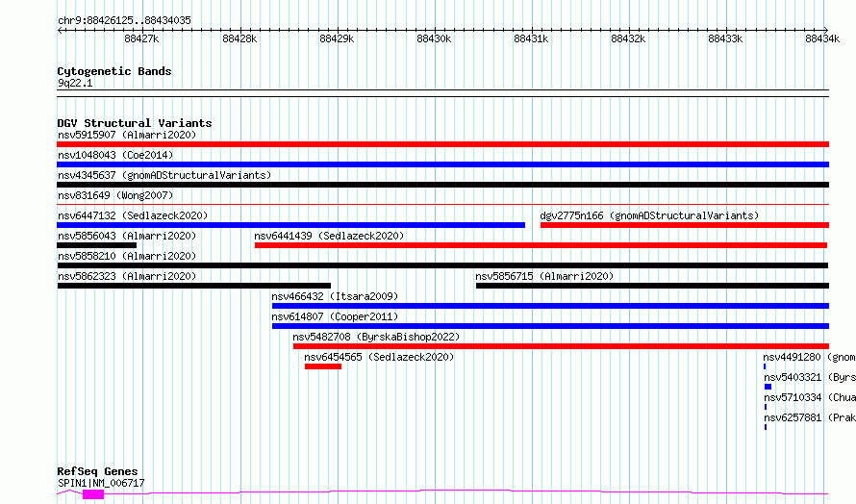Open nsv6447132 (Sedlazeck2020) label
The height and width of the screenshot is (504, 856).
click(133, 215)
